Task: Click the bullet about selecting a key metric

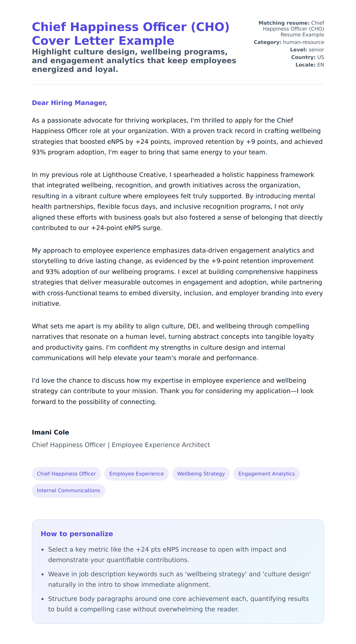Action: pyautogui.click(x=167, y=555)
